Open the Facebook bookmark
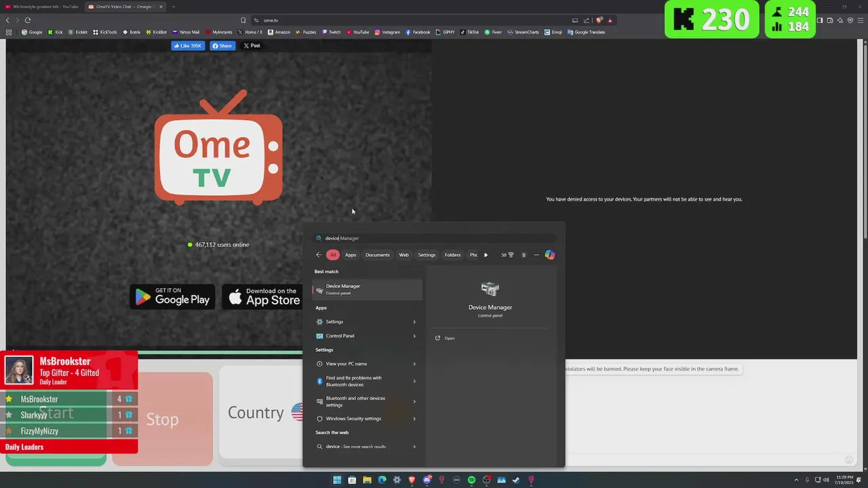The height and width of the screenshot is (488, 868). click(x=418, y=32)
